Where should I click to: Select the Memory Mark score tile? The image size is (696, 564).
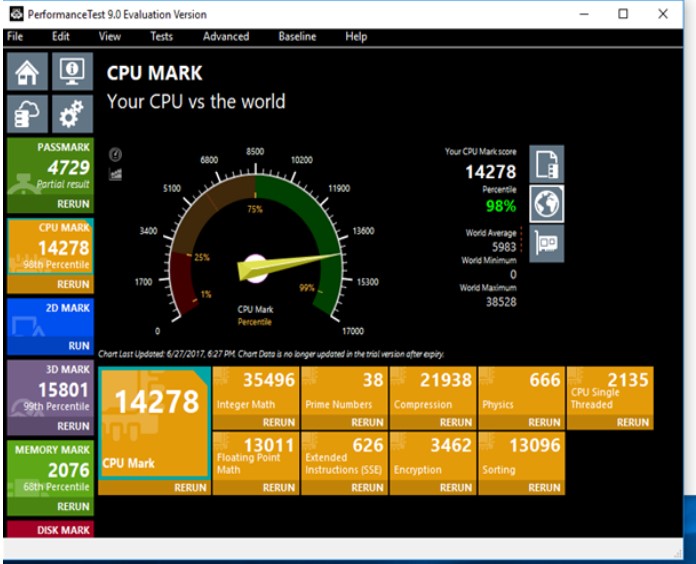pyautogui.click(x=50, y=469)
